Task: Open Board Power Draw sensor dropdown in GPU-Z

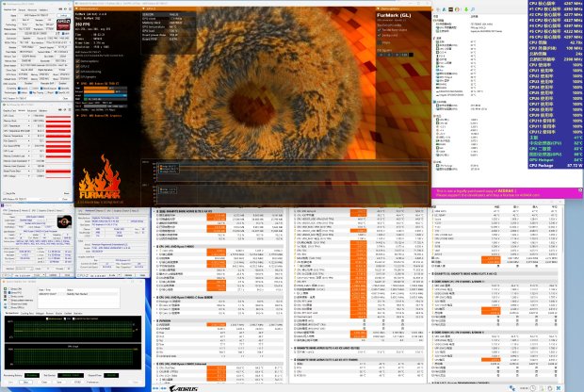Action: pyautogui.click(x=28, y=171)
